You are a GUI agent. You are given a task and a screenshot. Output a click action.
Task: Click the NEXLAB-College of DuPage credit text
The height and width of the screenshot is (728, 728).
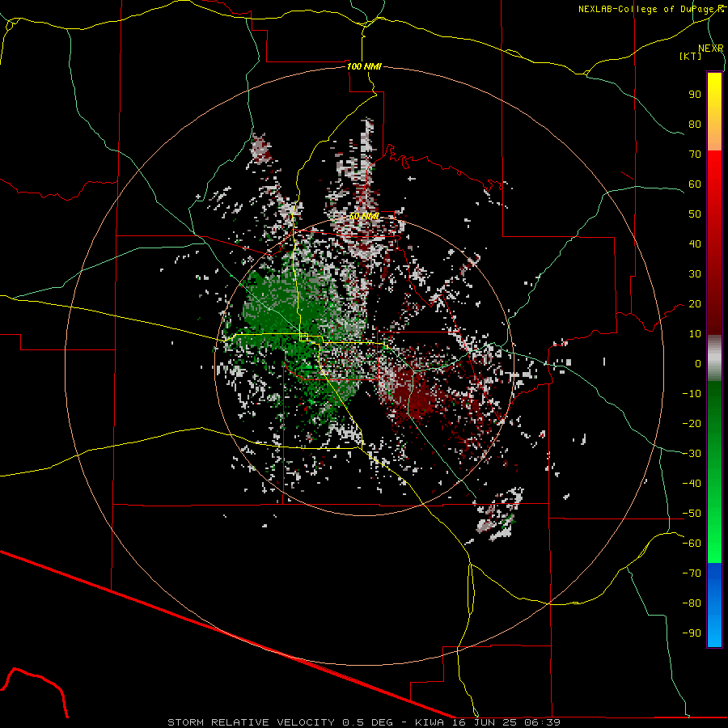646,9
